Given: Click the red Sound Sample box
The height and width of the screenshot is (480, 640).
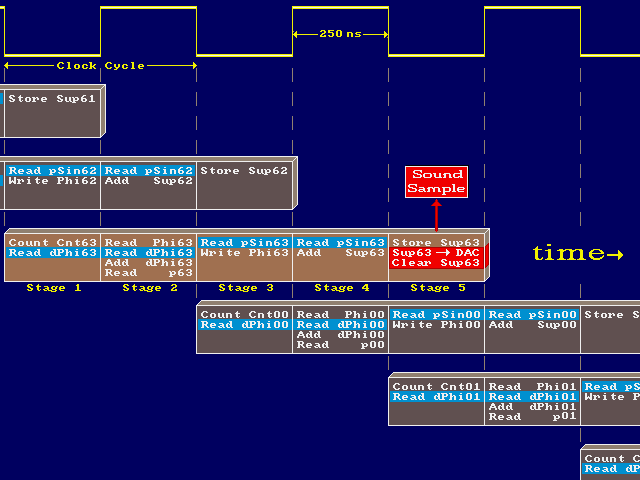Looking at the screenshot, I should pos(436,181).
